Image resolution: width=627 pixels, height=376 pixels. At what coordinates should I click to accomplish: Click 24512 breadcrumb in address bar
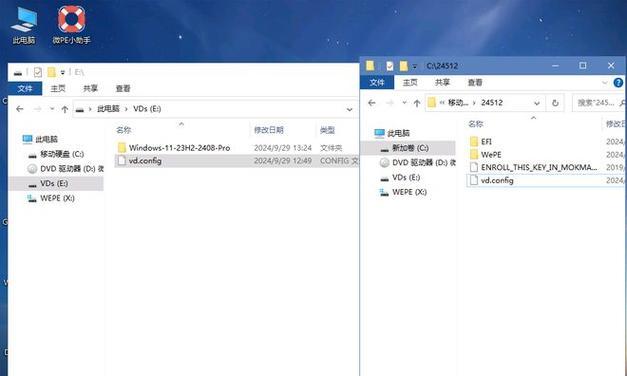(491, 103)
